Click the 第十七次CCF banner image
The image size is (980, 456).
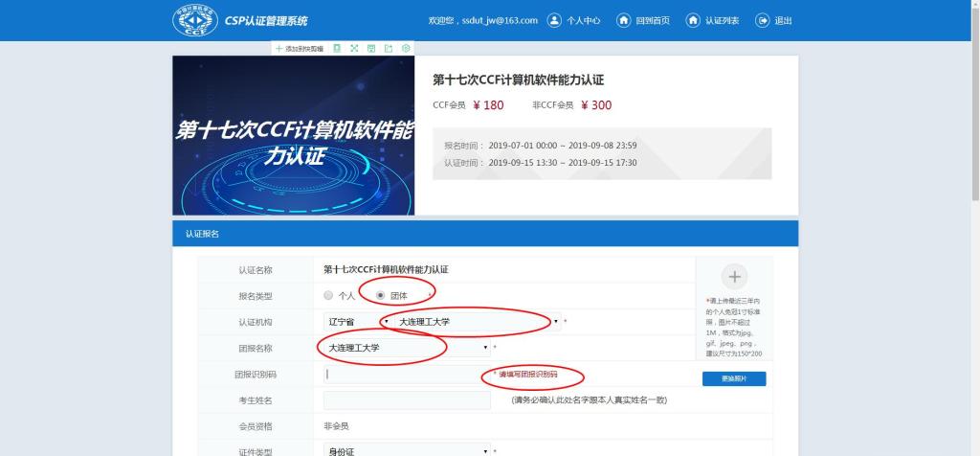click(293, 135)
